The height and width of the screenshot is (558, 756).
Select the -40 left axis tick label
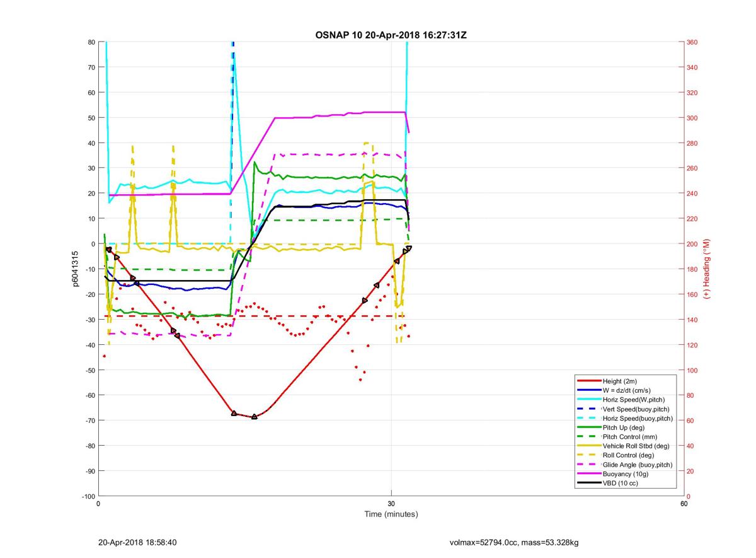[89, 345]
